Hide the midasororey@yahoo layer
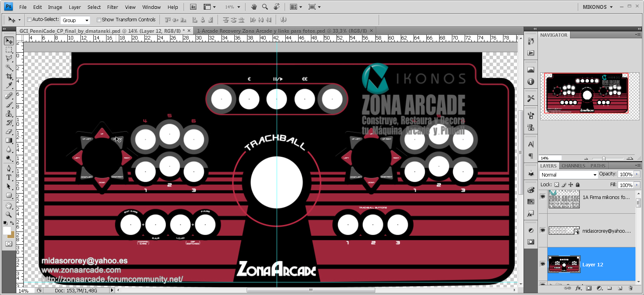The width and height of the screenshot is (644, 295). click(543, 230)
